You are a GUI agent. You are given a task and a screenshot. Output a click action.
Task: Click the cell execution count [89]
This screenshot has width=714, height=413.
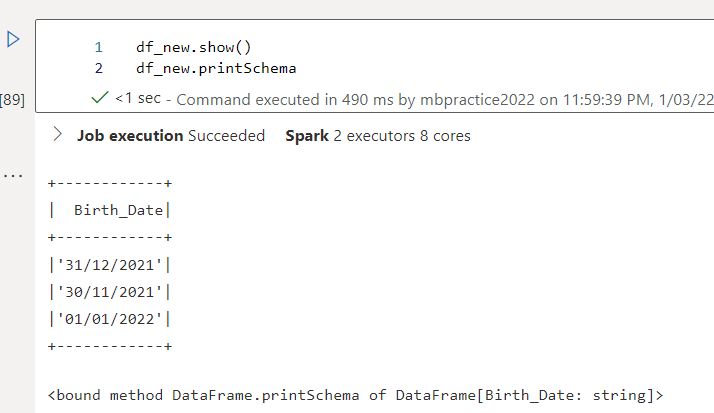click(12, 99)
